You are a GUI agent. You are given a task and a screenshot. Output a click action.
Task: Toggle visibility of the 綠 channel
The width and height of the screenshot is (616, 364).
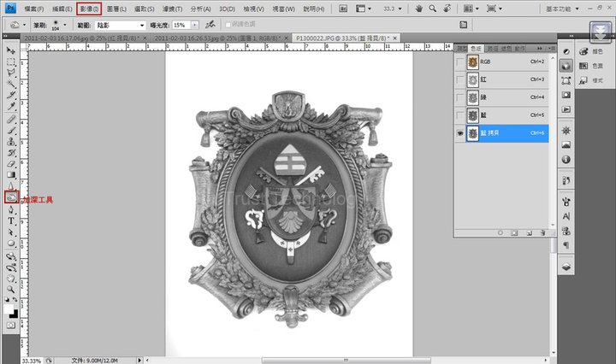(x=459, y=97)
